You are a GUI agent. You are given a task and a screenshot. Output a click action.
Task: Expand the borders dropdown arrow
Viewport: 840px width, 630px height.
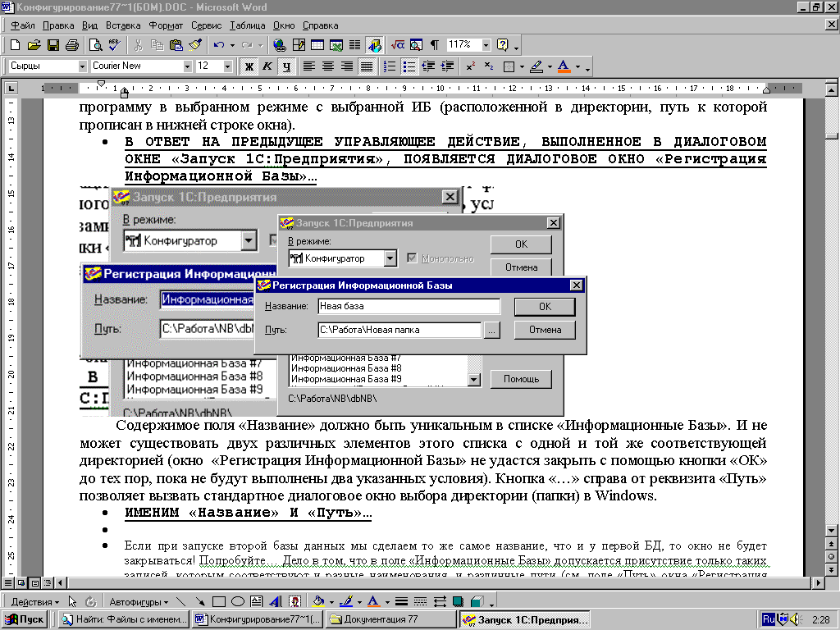[x=522, y=66]
